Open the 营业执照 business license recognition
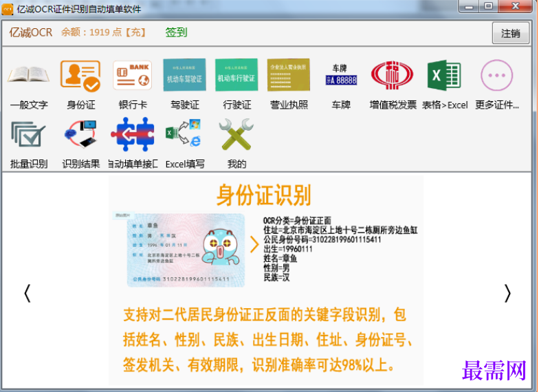 point(289,74)
